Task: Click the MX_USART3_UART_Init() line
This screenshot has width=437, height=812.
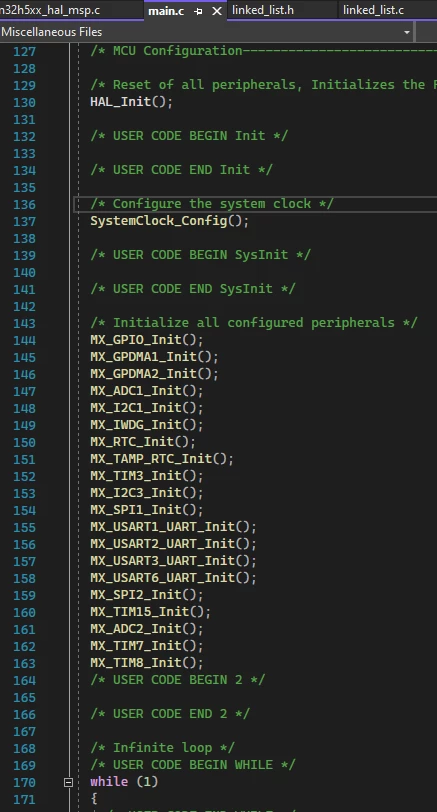Action: [173, 561]
